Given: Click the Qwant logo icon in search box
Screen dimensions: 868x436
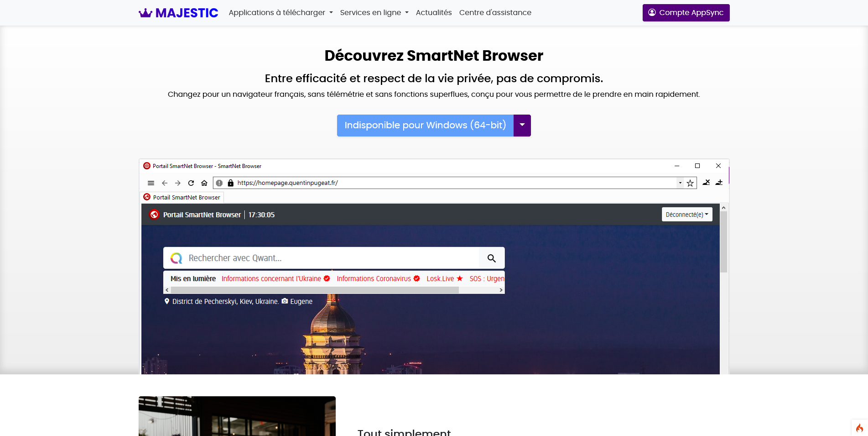Looking at the screenshot, I should tap(176, 258).
